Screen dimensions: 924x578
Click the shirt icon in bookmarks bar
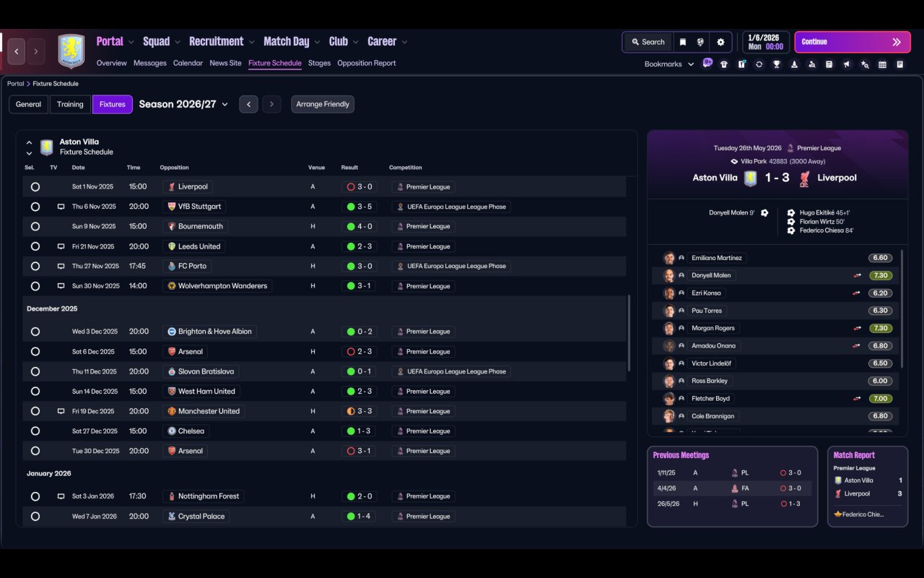coord(724,64)
